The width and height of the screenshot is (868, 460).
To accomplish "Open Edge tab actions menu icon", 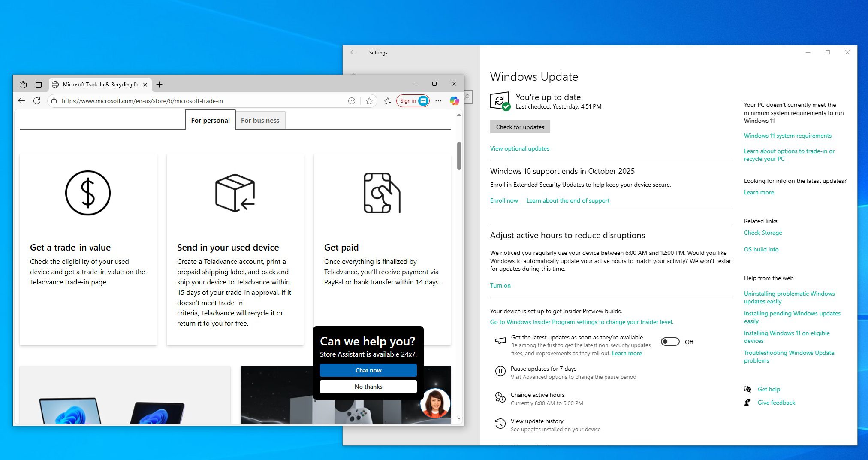I will pos(39,85).
